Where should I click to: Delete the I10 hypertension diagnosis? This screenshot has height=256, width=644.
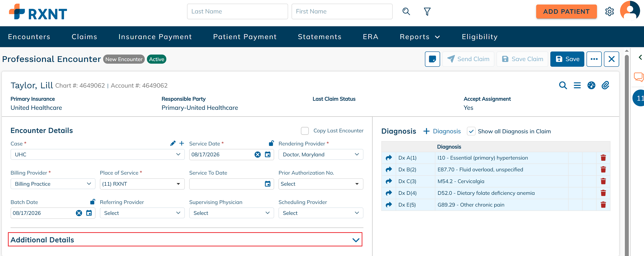pyautogui.click(x=603, y=158)
